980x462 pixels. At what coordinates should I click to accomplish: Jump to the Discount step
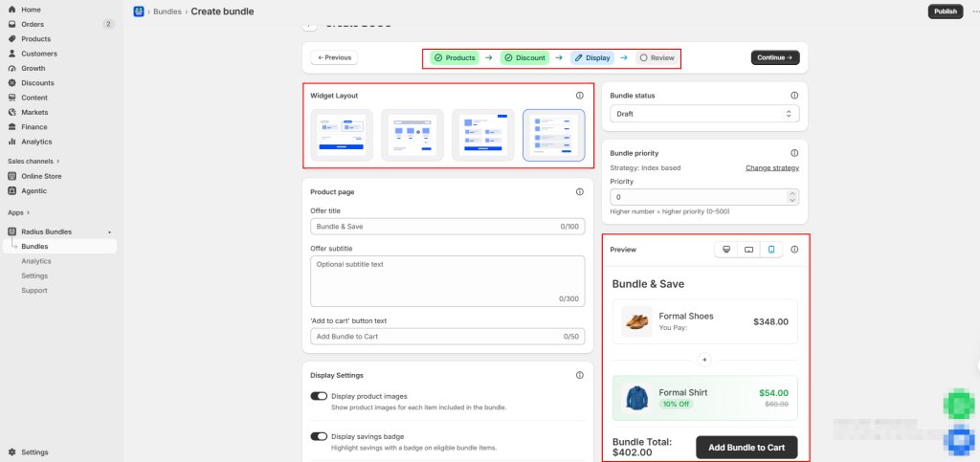(x=524, y=58)
